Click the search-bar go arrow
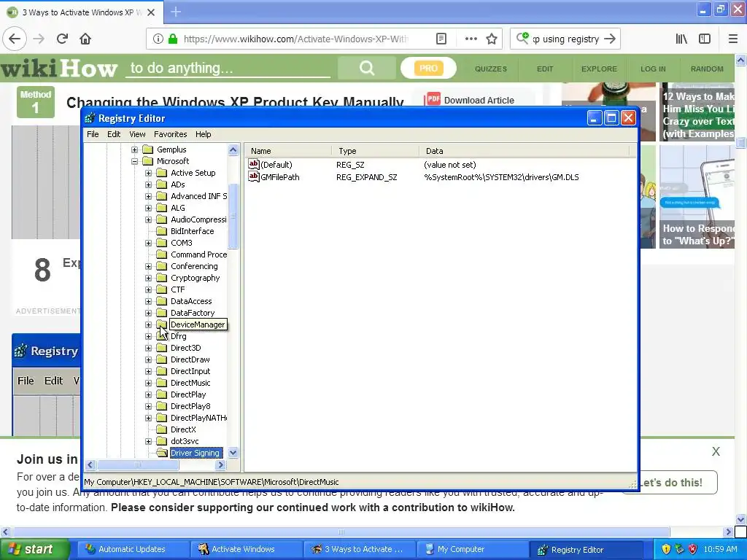 [609, 39]
